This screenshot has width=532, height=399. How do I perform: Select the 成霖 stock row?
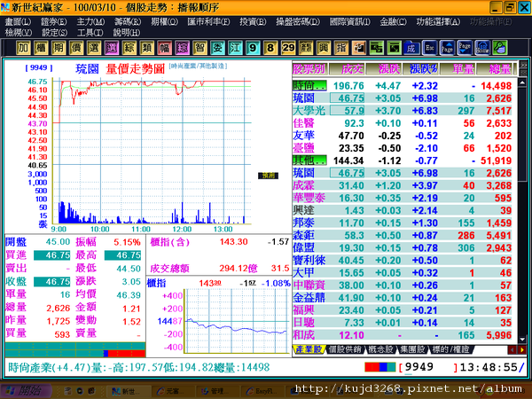pyautogui.click(x=403, y=185)
